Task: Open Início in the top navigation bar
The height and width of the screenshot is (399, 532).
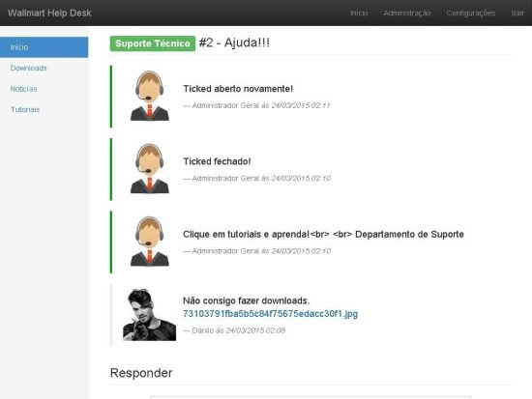Action: tap(359, 13)
